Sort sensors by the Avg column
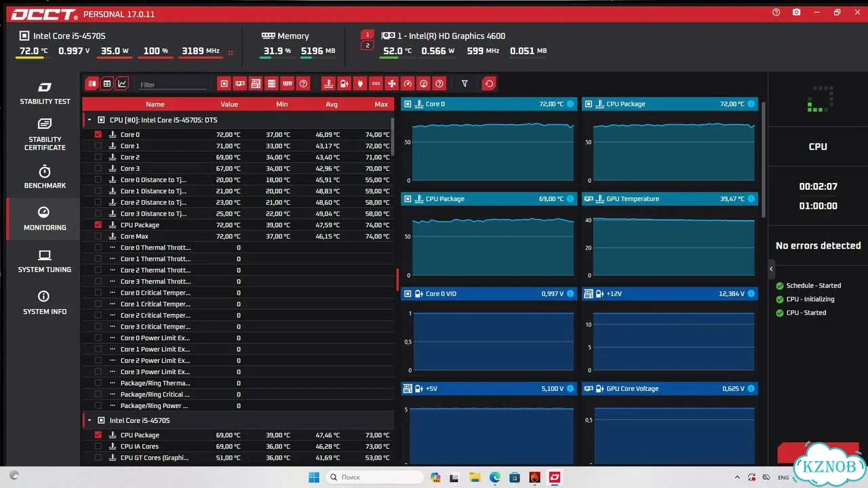The height and width of the screenshot is (488, 868). [332, 104]
